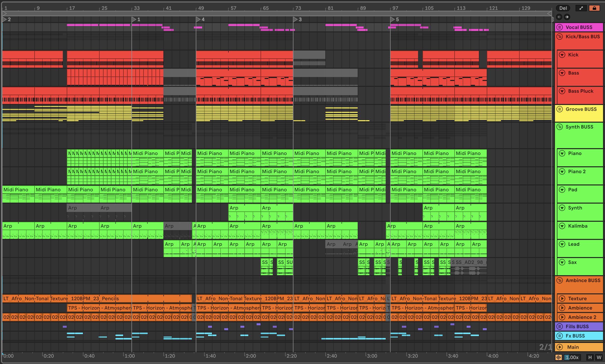Click the Fx BUSS group icon
This screenshot has width=605, height=364.
(560, 336)
